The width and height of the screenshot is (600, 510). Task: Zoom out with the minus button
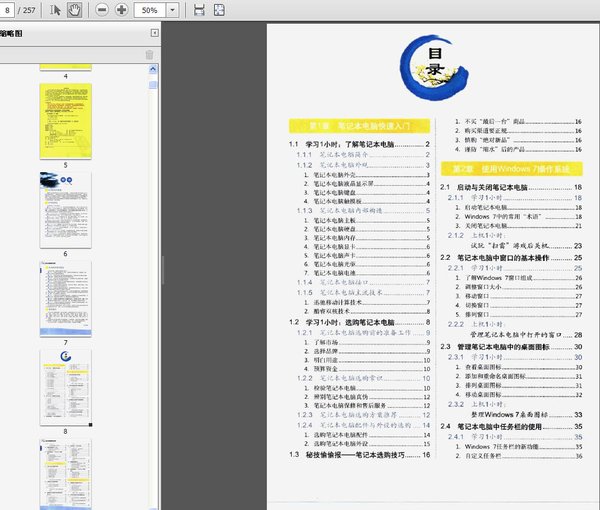[x=102, y=10]
